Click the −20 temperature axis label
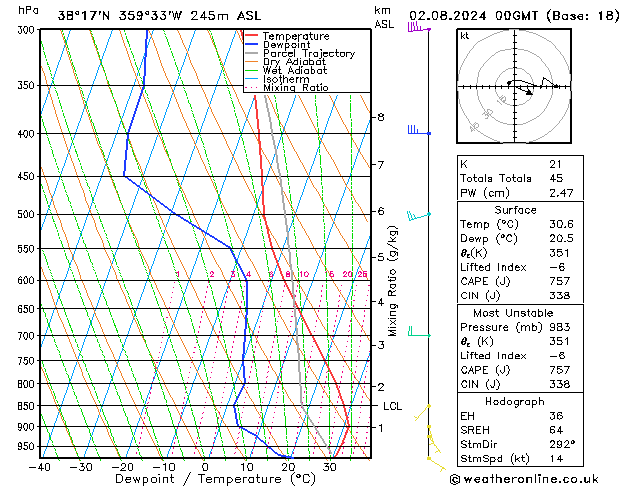 [x=122, y=467]
